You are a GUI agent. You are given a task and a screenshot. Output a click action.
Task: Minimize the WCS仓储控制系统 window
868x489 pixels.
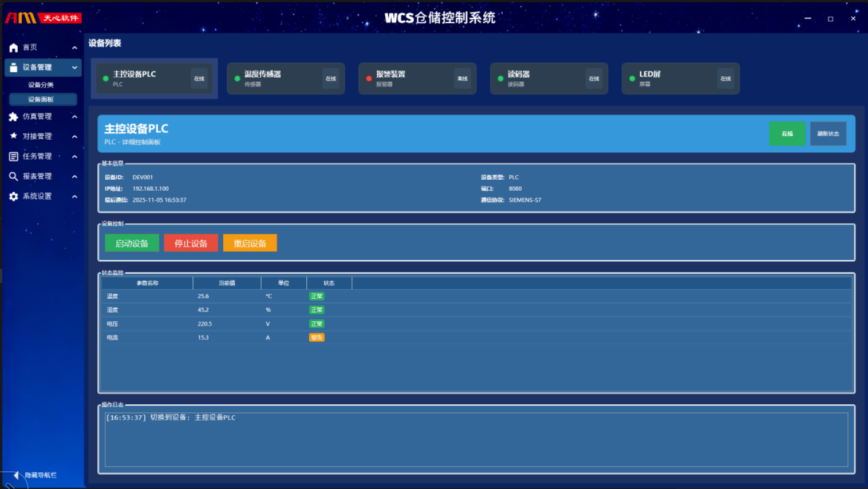pyautogui.click(x=808, y=18)
